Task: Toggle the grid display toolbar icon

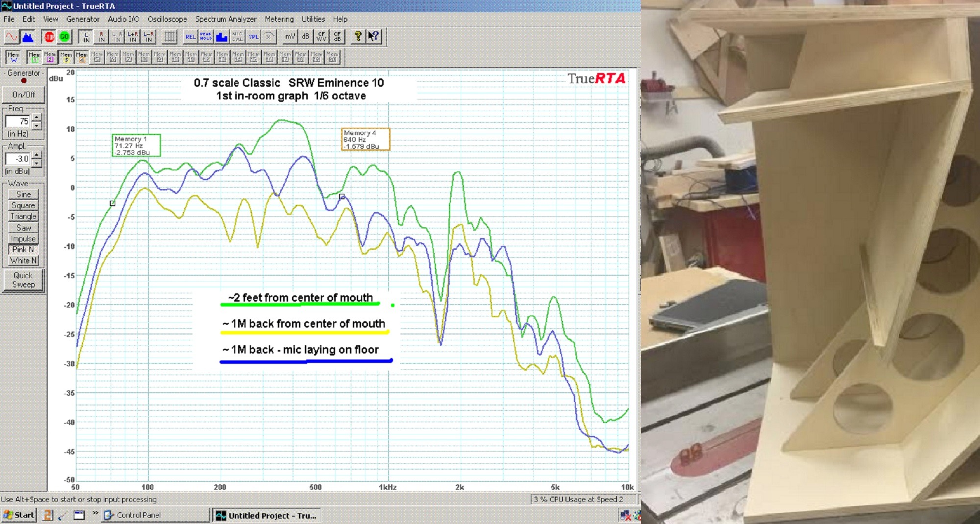Action: (x=170, y=37)
